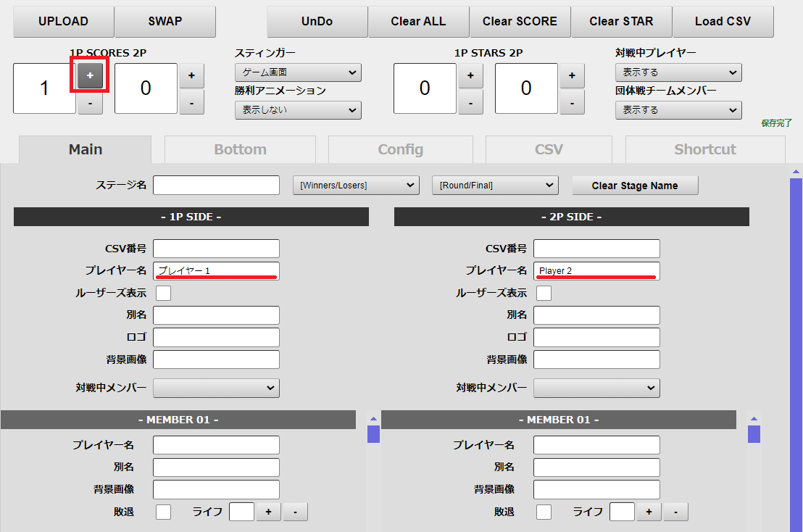Click the Clear STAR button
The image size is (803, 532).
tap(621, 22)
